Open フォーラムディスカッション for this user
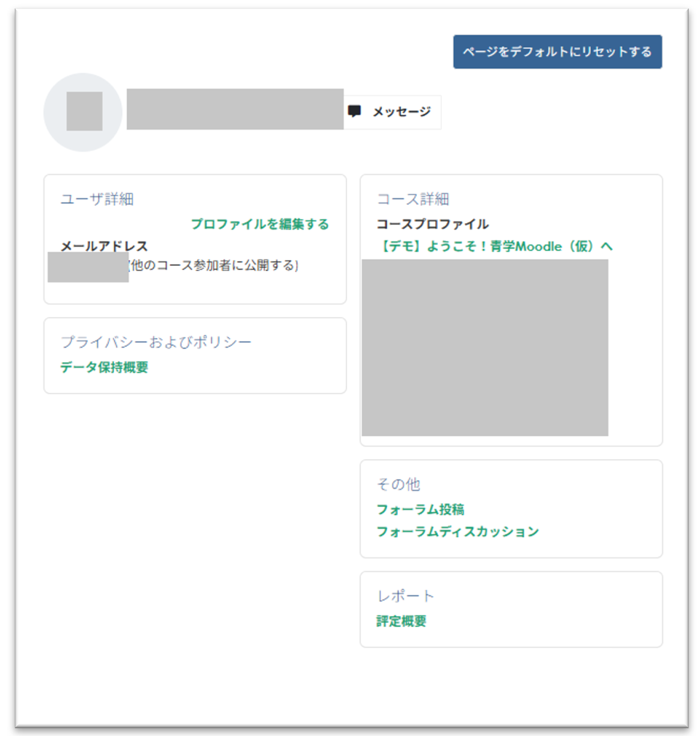 point(457,532)
